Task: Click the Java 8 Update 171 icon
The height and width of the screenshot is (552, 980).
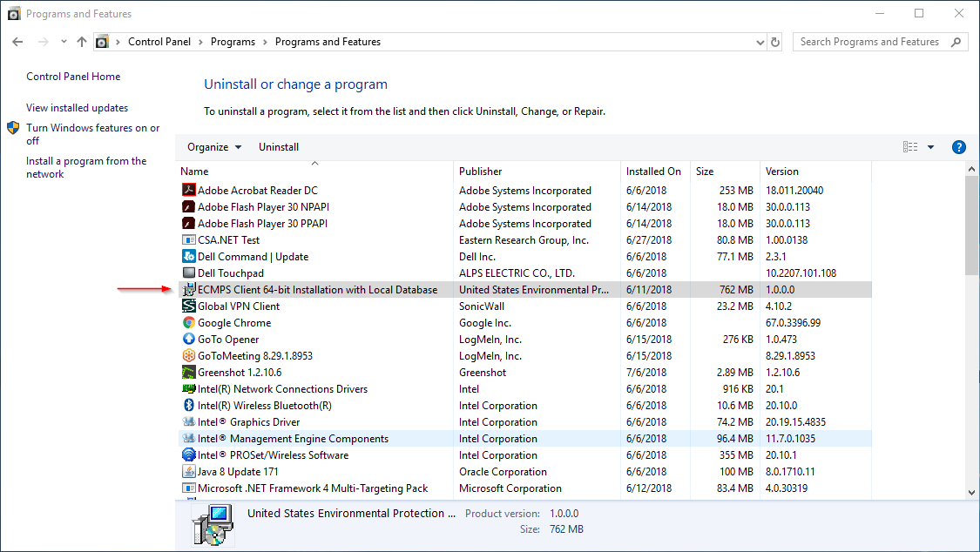Action: tap(189, 471)
